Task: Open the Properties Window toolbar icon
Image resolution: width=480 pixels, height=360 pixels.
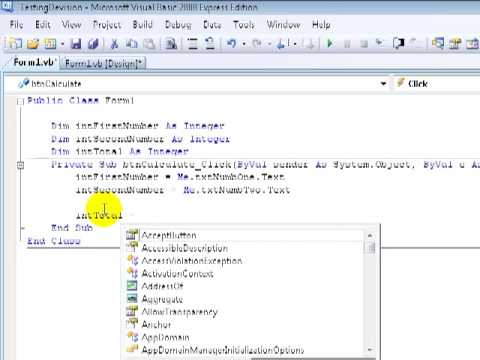Action: 455,44
